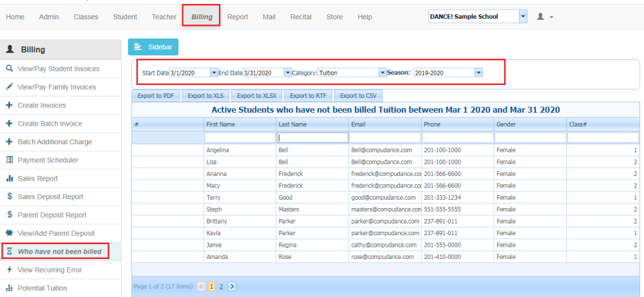Click the plus icon next to Create Invoices
The height and width of the screenshot is (297, 644).
[x=10, y=105]
